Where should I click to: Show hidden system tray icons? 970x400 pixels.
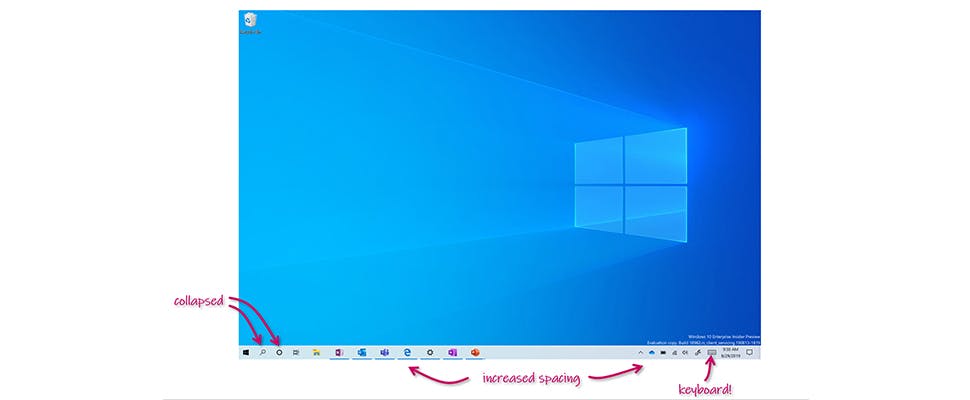(x=640, y=352)
